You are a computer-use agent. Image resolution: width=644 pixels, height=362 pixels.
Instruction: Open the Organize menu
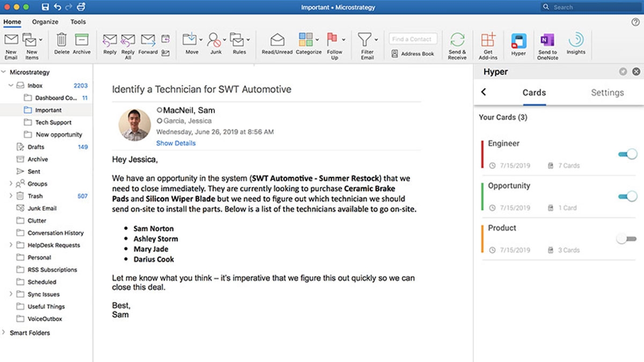(x=45, y=21)
